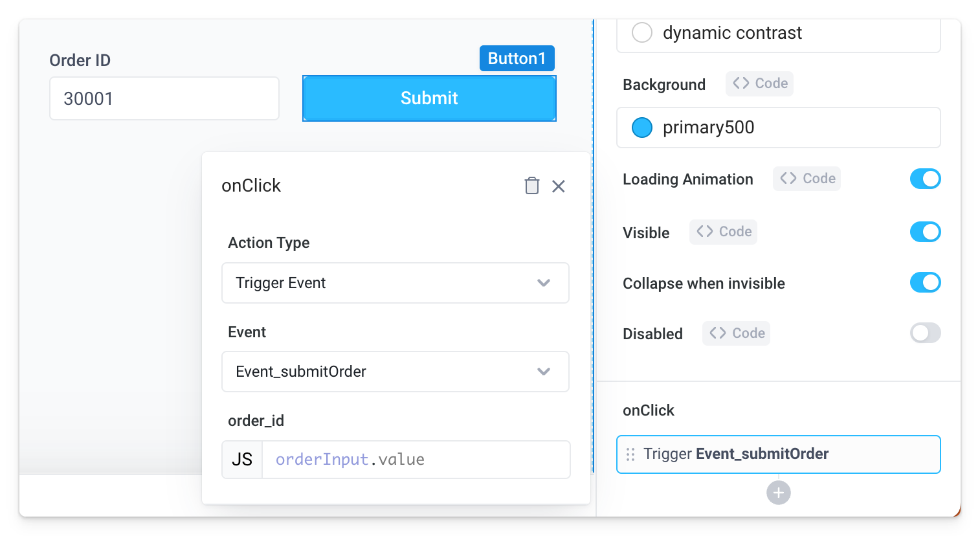The width and height of the screenshot is (980, 536).
Task: Add a new onClick action with plus icon
Action: tap(778, 493)
